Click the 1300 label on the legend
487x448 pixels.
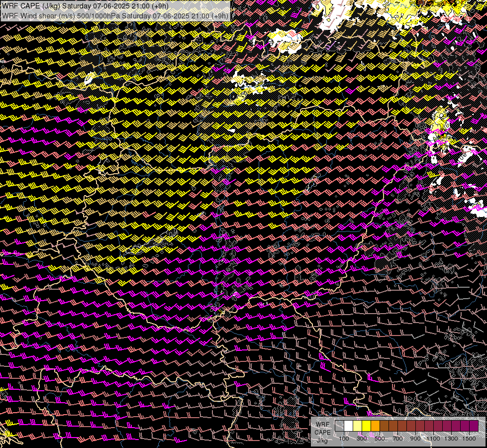point(451,439)
